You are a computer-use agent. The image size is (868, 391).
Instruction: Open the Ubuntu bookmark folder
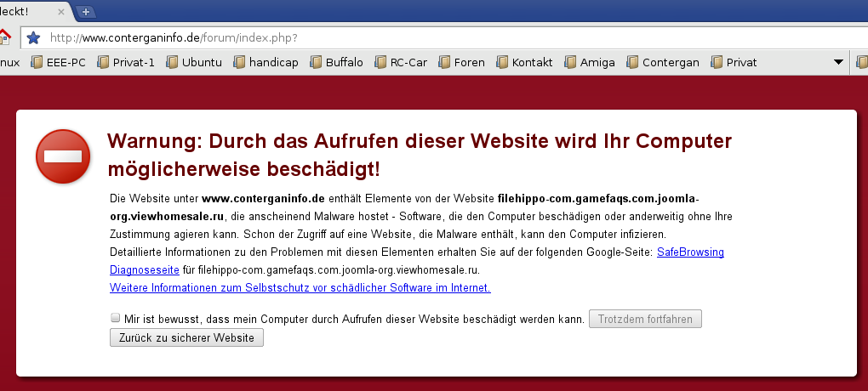[194, 62]
